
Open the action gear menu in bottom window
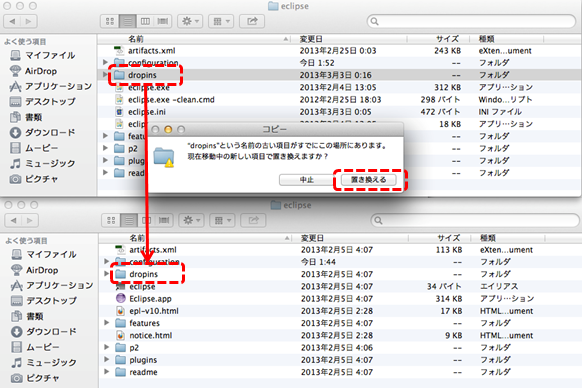pyautogui.click(x=191, y=220)
